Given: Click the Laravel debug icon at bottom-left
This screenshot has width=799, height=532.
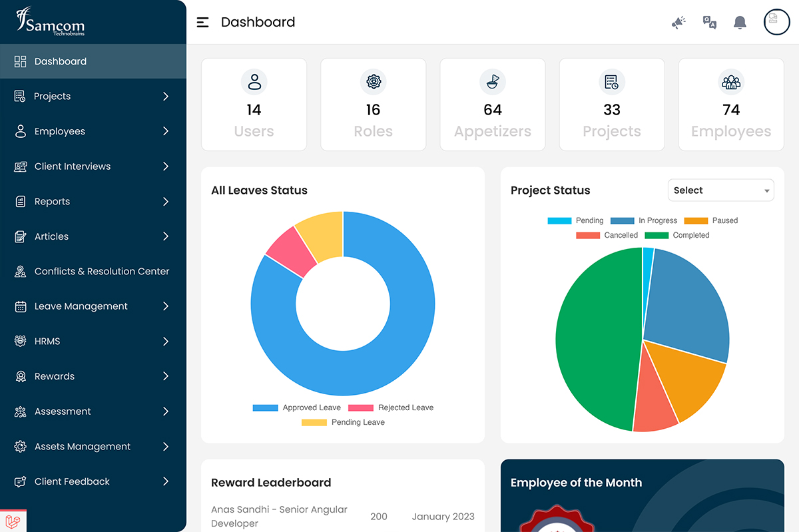Looking at the screenshot, I should pyautogui.click(x=13, y=520).
